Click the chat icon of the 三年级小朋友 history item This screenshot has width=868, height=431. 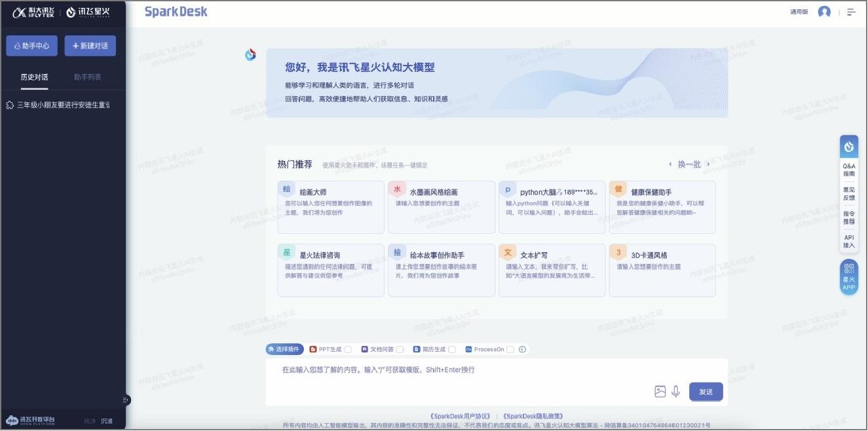(x=10, y=105)
